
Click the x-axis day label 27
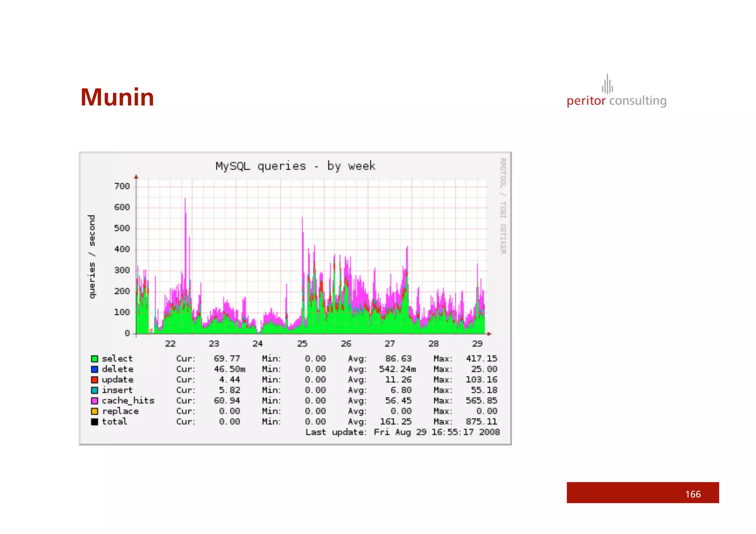390,344
